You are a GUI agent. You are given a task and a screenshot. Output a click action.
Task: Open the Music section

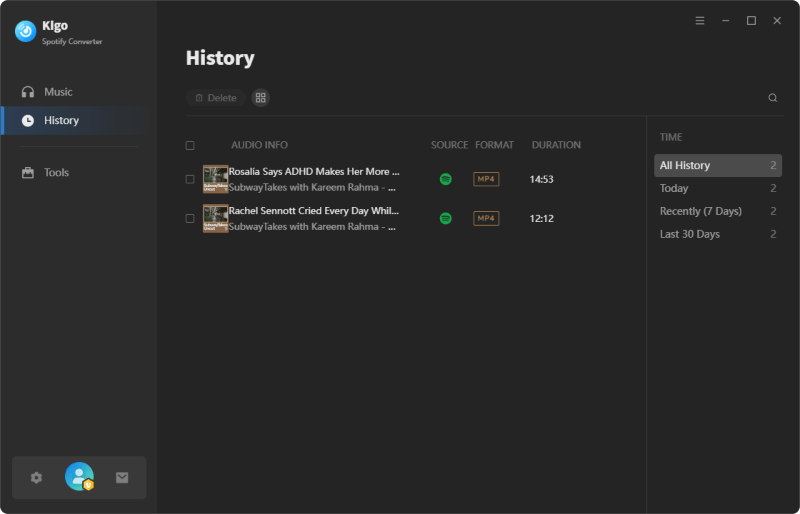(79, 92)
